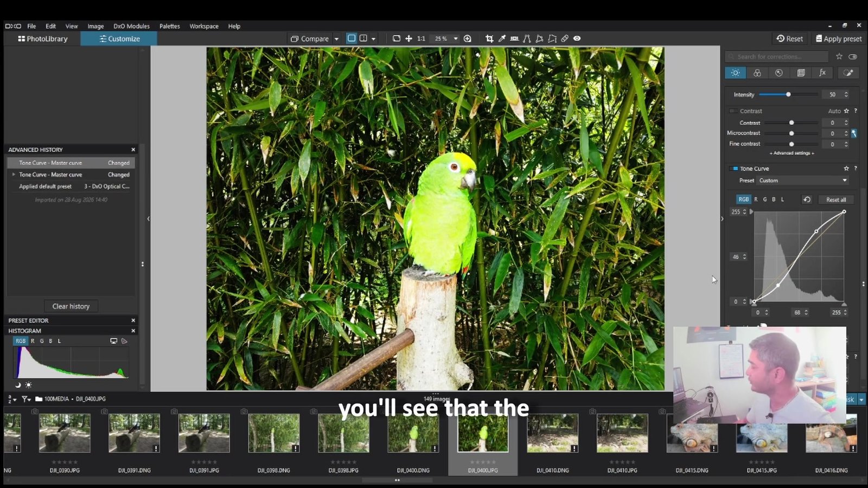
Task: Open the Local adjustments brush tab
Action: (848, 73)
